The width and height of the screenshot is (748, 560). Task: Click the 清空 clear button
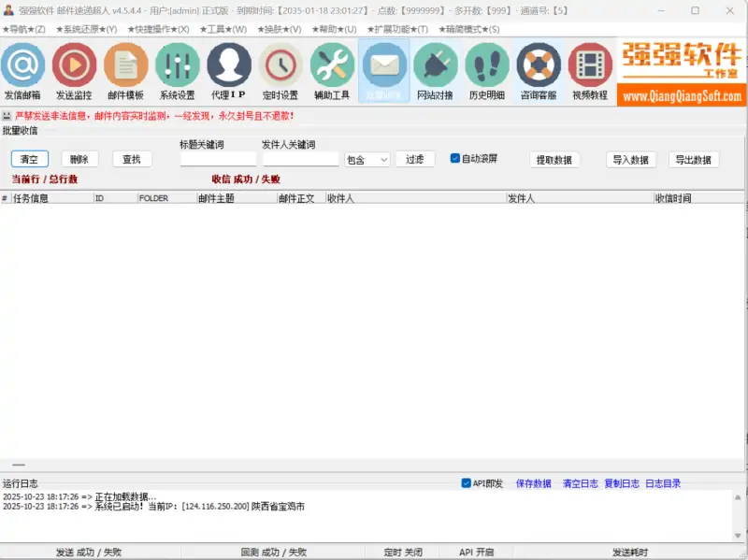tap(28, 159)
